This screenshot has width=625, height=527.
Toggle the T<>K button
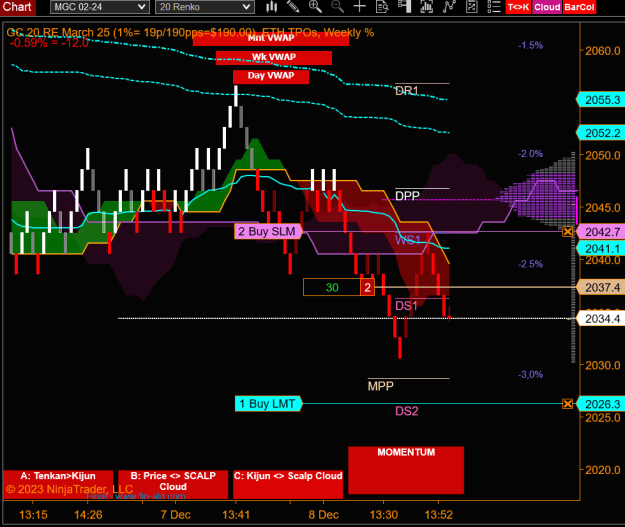[x=518, y=7]
